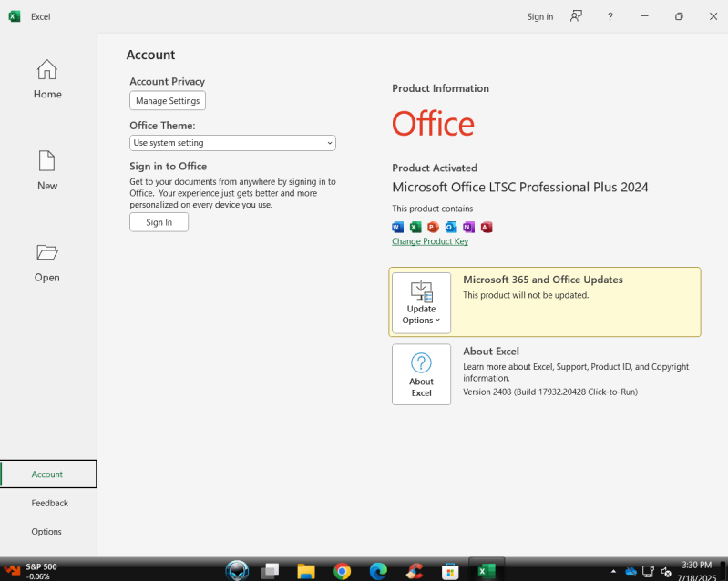728x581 pixels.
Task: Follow the Change Product Key link
Action: [430, 241]
